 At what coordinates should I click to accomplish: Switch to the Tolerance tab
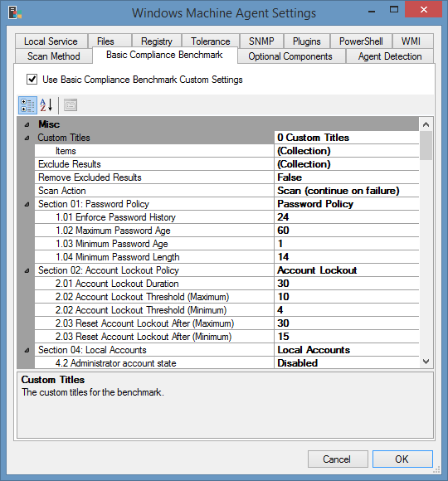point(211,41)
